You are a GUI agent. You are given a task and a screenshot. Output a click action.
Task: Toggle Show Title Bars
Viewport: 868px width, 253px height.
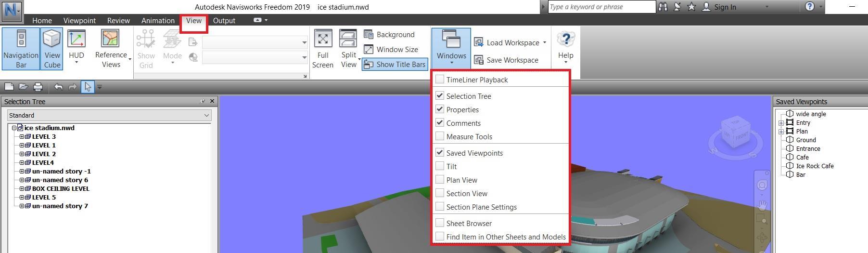point(395,65)
